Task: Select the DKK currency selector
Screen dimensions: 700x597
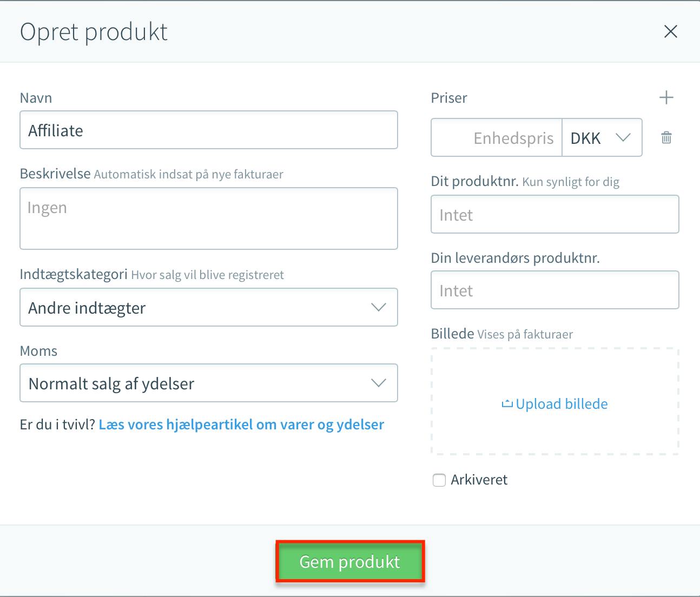Action: pos(602,137)
